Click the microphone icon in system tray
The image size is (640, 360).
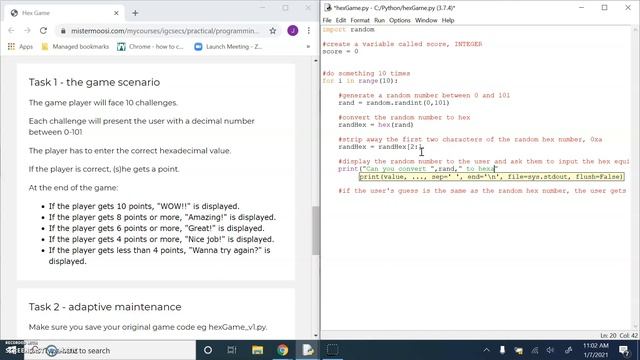pyautogui.click(x=502, y=350)
